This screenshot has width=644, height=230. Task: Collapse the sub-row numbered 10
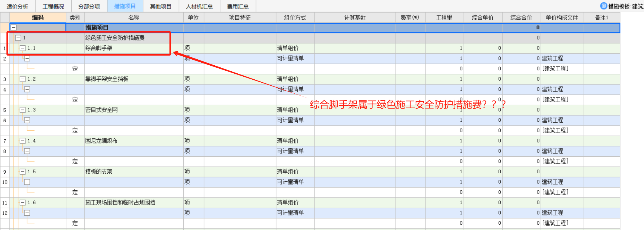[27, 182]
